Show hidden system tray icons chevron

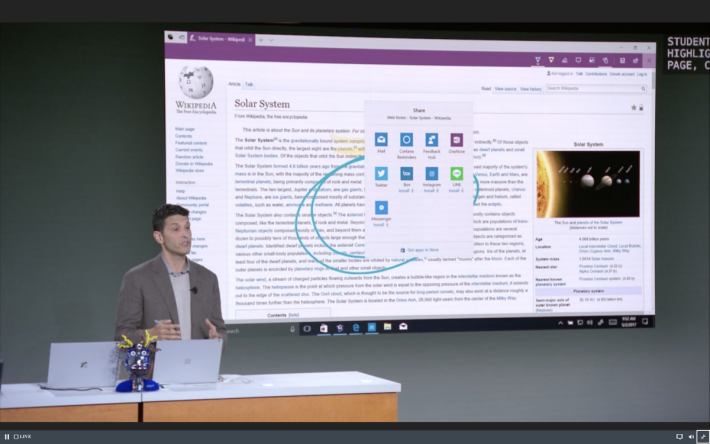560,323
